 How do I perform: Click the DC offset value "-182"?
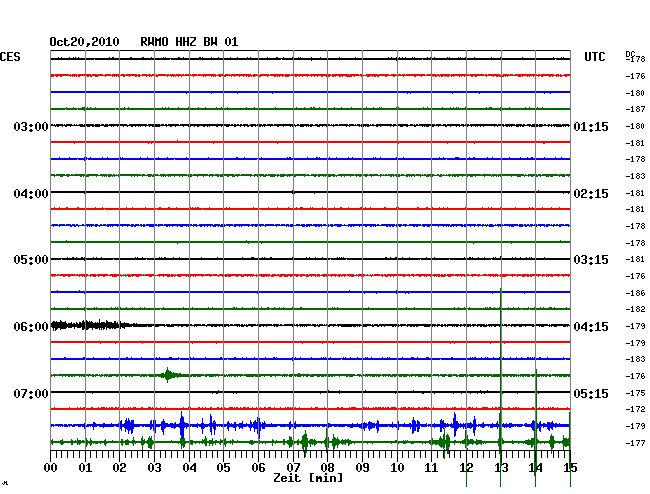(635, 309)
